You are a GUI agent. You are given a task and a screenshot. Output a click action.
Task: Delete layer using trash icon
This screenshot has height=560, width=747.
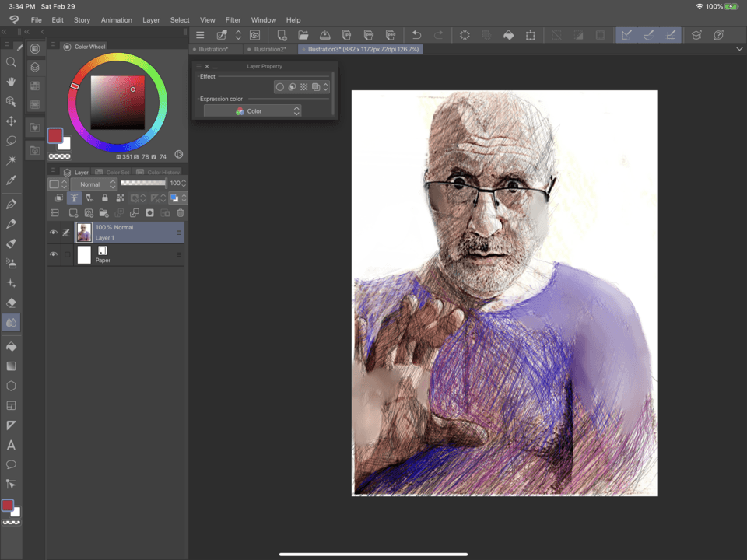[x=181, y=212]
